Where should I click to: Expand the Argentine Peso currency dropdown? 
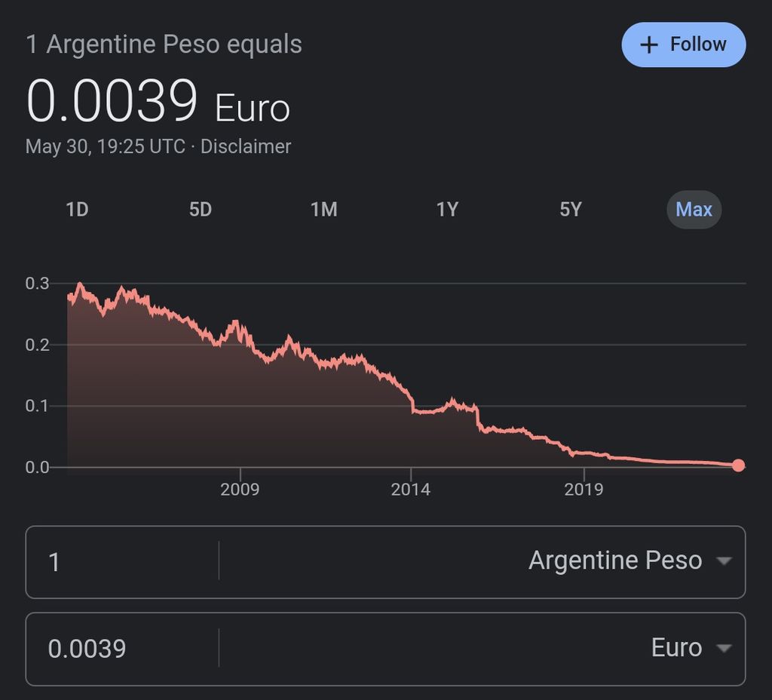724,561
